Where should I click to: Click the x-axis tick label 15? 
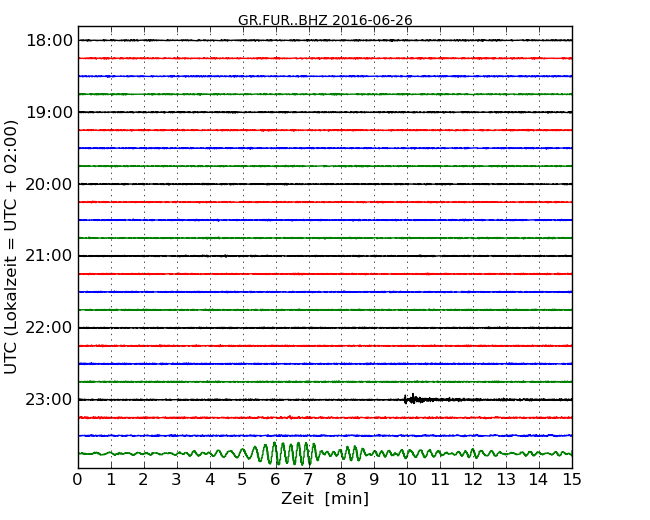pos(572,480)
